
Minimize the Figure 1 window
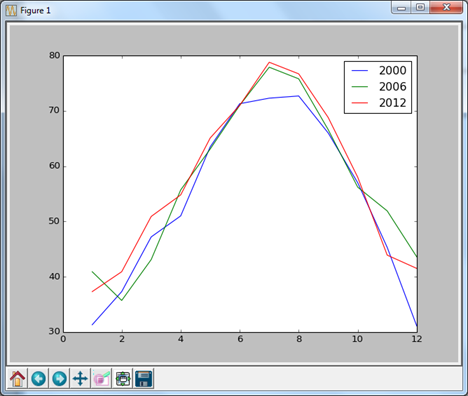point(401,7)
